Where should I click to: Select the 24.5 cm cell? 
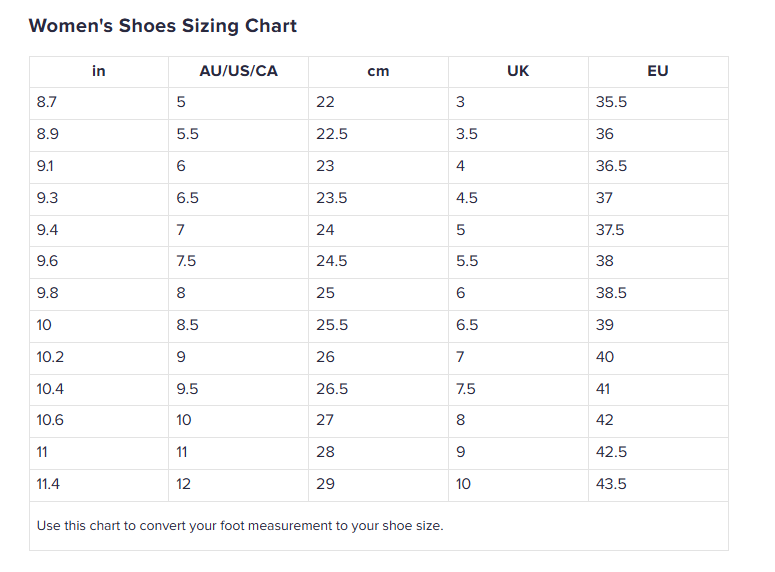[332, 261]
